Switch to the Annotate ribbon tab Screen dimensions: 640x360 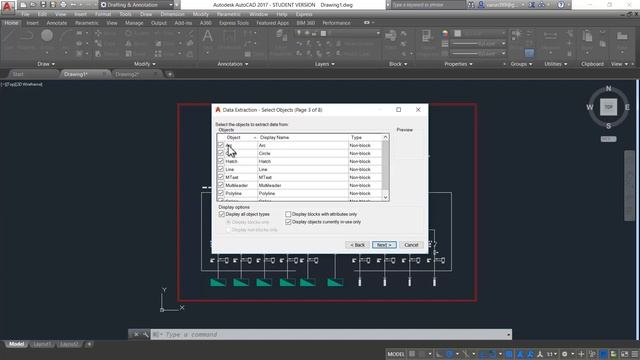click(x=57, y=23)
